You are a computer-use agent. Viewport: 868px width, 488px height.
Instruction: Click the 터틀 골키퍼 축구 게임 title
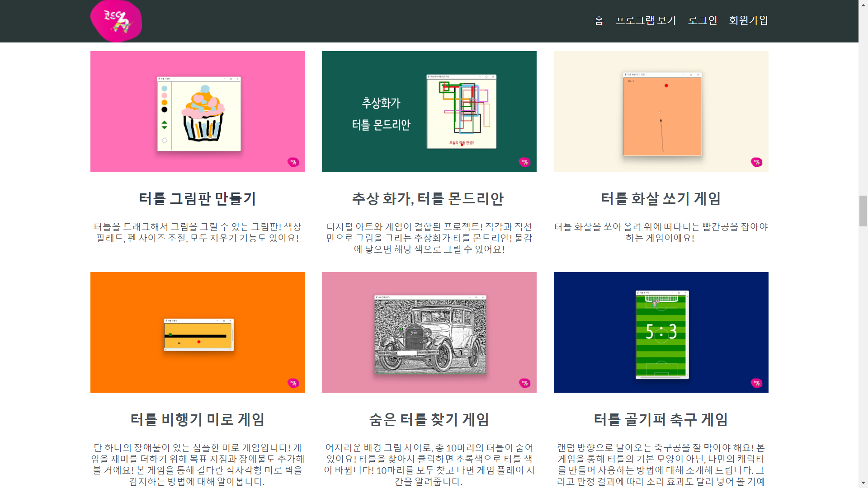[660, 420]
